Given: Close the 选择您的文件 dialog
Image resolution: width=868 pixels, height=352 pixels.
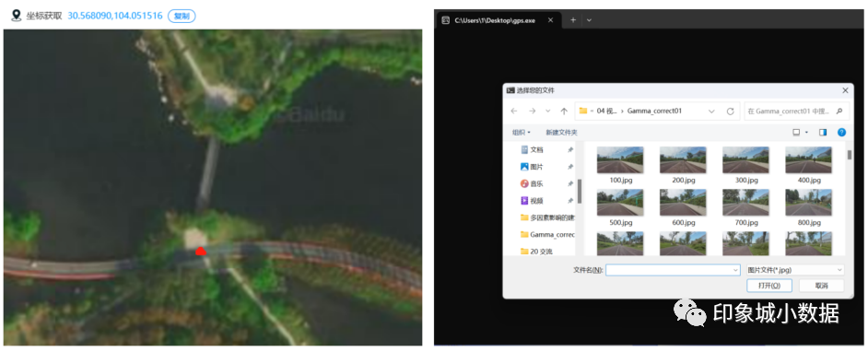Looking at the screenshot, I should (845, 90).
